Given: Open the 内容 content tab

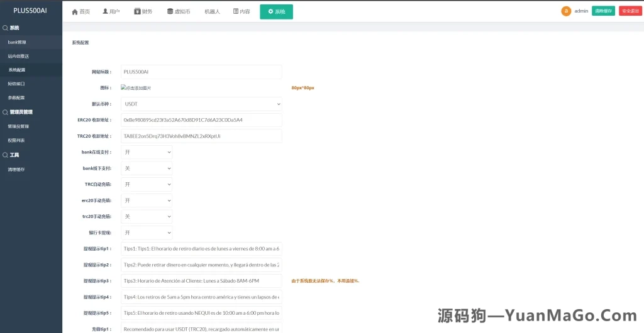Looking at the screenshot, I should 242,12.
